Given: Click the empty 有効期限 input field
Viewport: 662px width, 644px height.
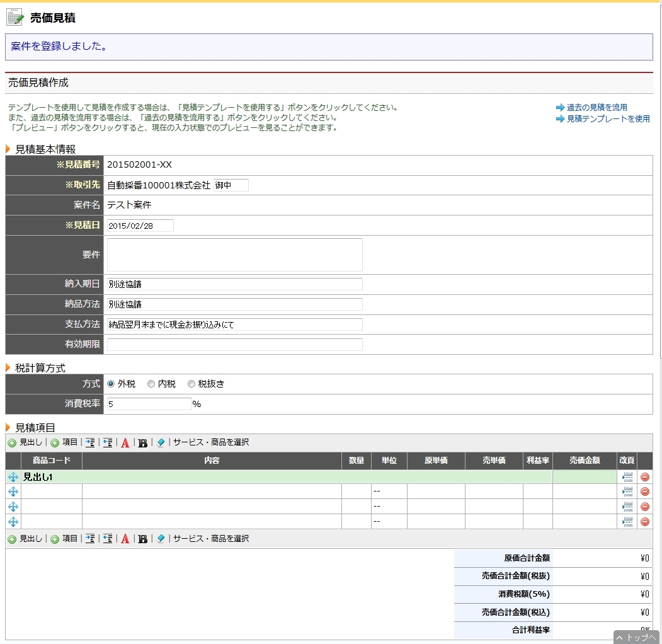Looking at the screenshot, I should pyautogui.click(x=235, y=345).
